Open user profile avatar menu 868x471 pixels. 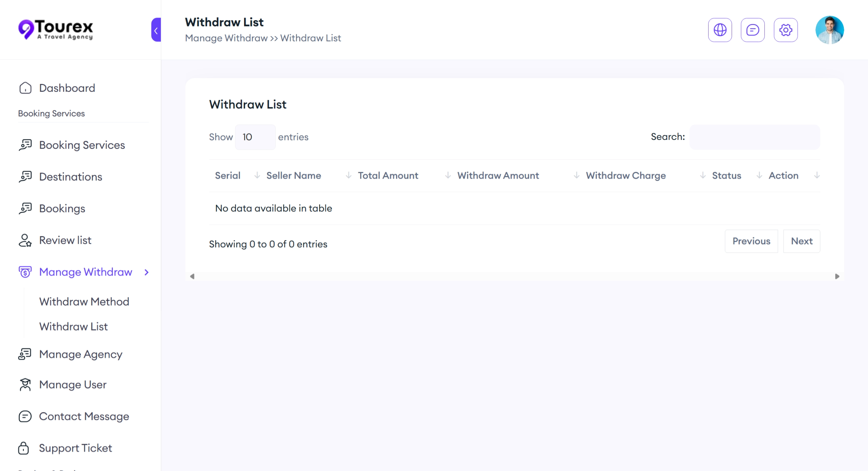point(829,30)
